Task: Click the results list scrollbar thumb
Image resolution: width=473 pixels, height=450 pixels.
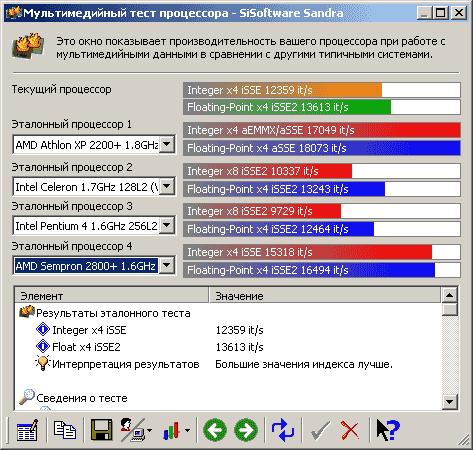Action: (449, 309)
